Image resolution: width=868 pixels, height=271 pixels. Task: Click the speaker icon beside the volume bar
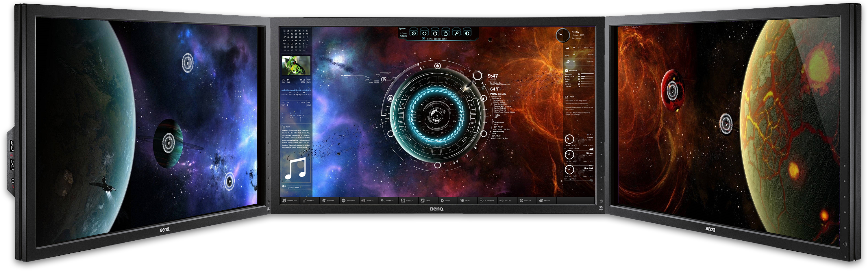pyautogui.click(x=284, y=186)
